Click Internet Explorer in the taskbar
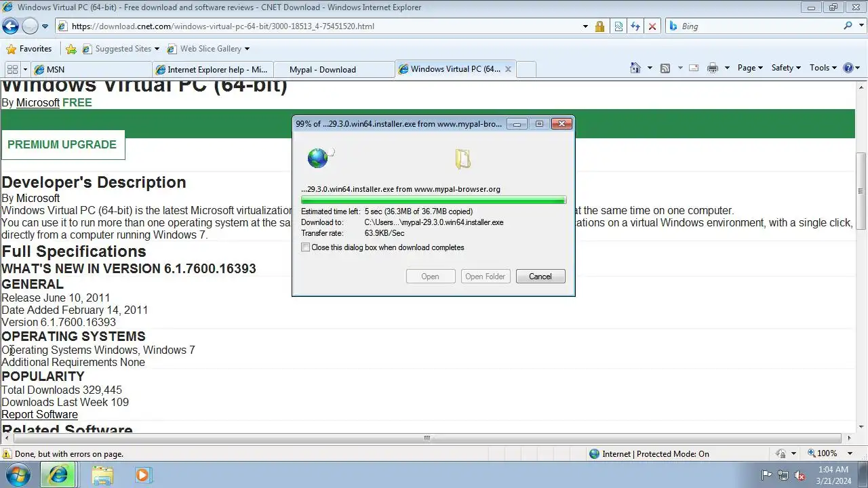Image resolution: width=868 pixels, height=488 pixels. click(58, 475)
